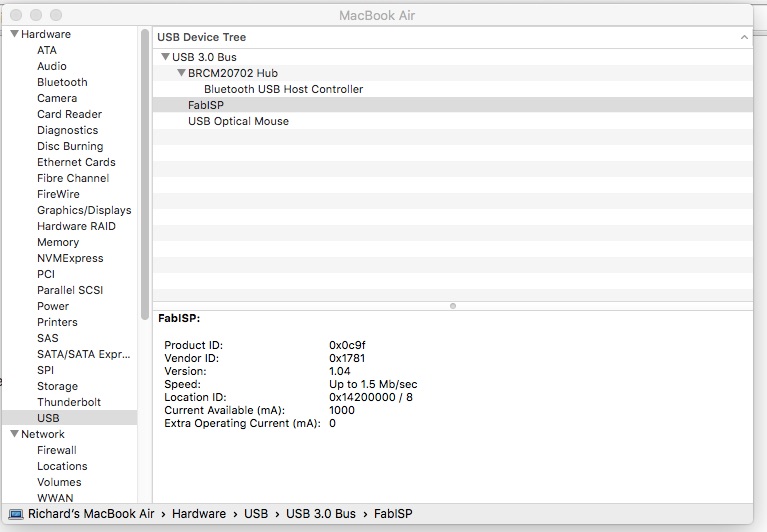Click USB 3.0 Bus in path bar

[321, 514]
